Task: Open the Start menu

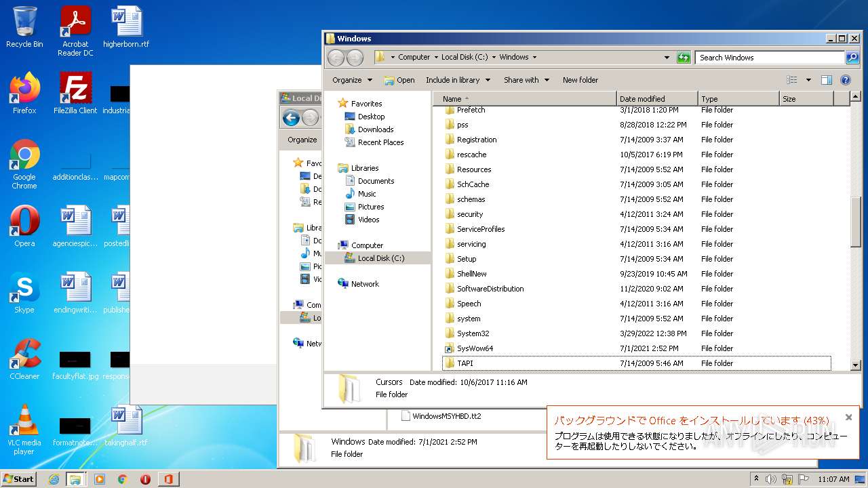Action: [19, 479]
